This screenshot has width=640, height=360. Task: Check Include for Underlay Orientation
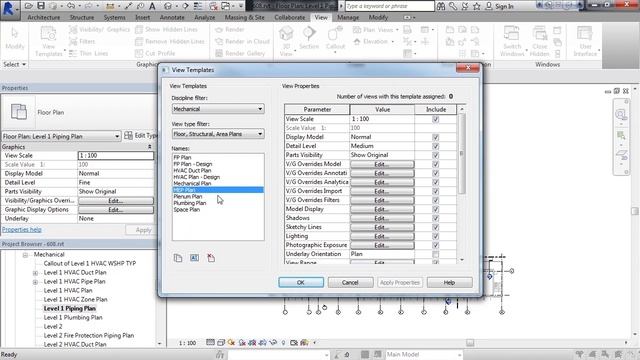(436, 254)
